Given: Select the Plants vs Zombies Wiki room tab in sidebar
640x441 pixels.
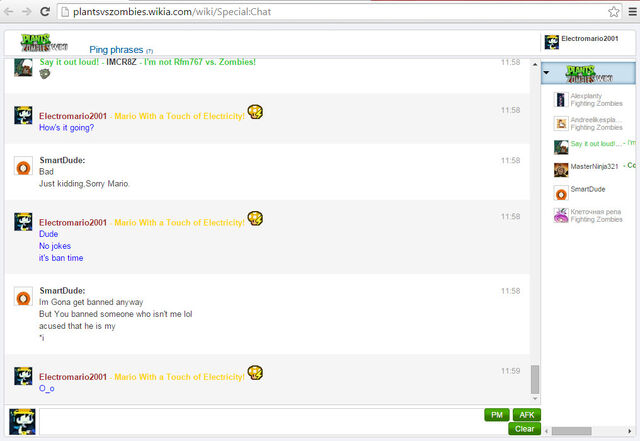Looking at the screenshot, I should [588, 74].
